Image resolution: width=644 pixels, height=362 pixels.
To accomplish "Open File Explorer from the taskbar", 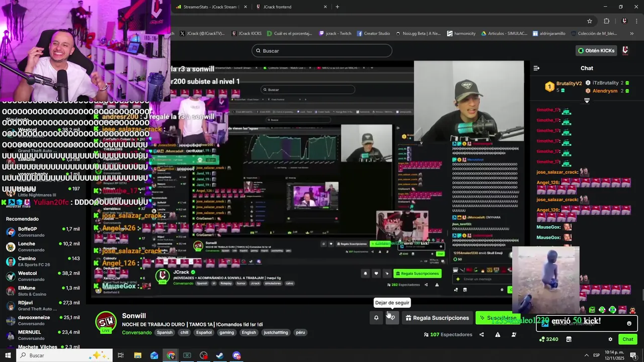I will click(x=137, y=355).
